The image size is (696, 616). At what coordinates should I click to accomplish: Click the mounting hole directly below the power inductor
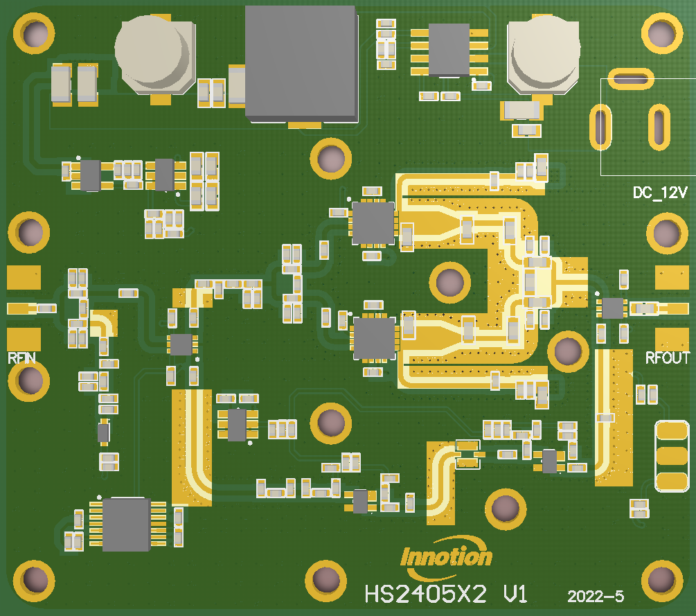point(331,159)
